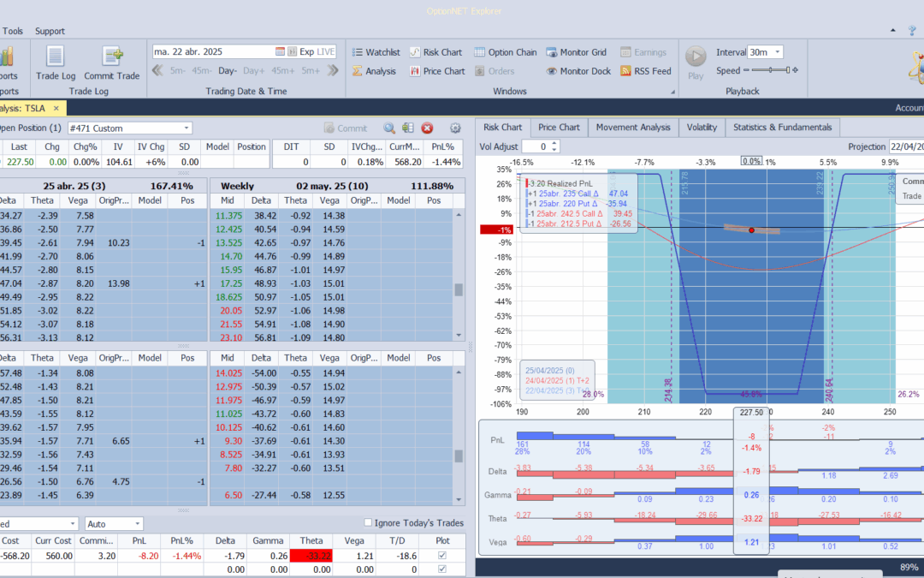Increase speed with the plus icon

[x=796, y=70]
